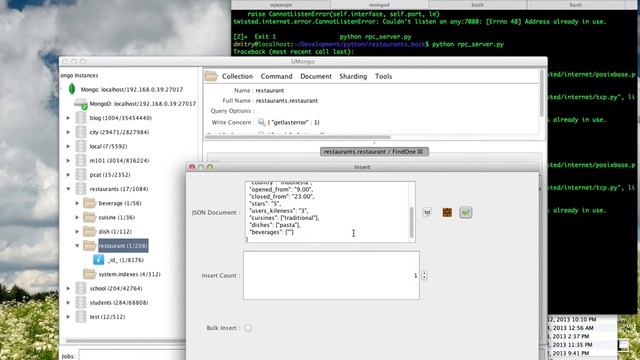Open the Tools menu
The image size is (640, 360).
click(x=383, y=76)
